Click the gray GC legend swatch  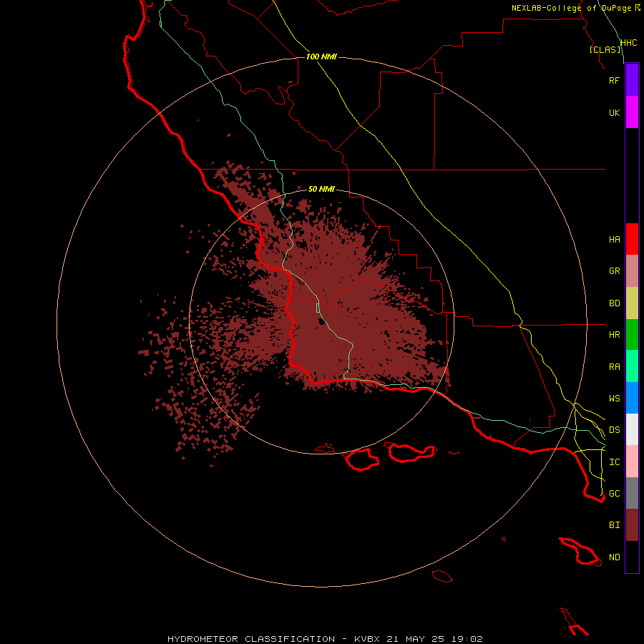pos(632,493)
